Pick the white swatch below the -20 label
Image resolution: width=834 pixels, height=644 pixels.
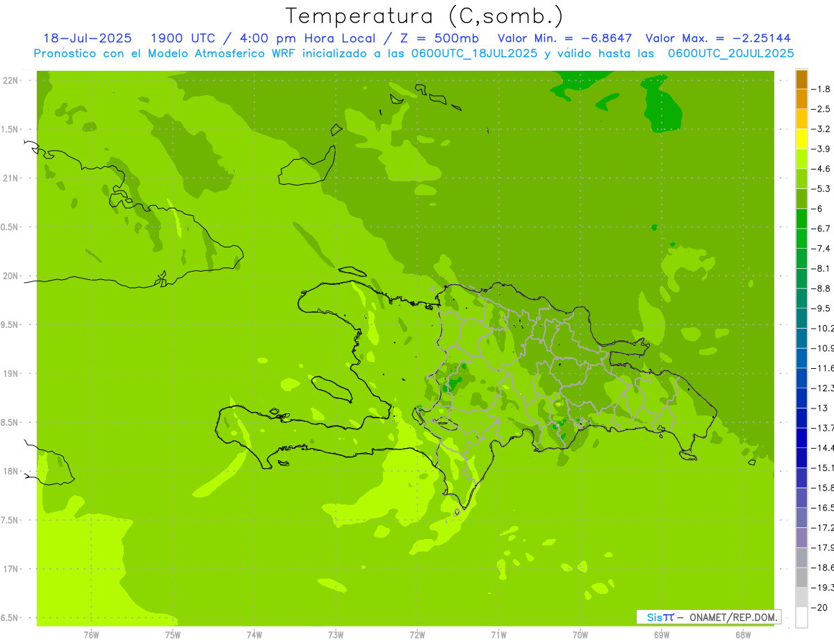point(801,618)
